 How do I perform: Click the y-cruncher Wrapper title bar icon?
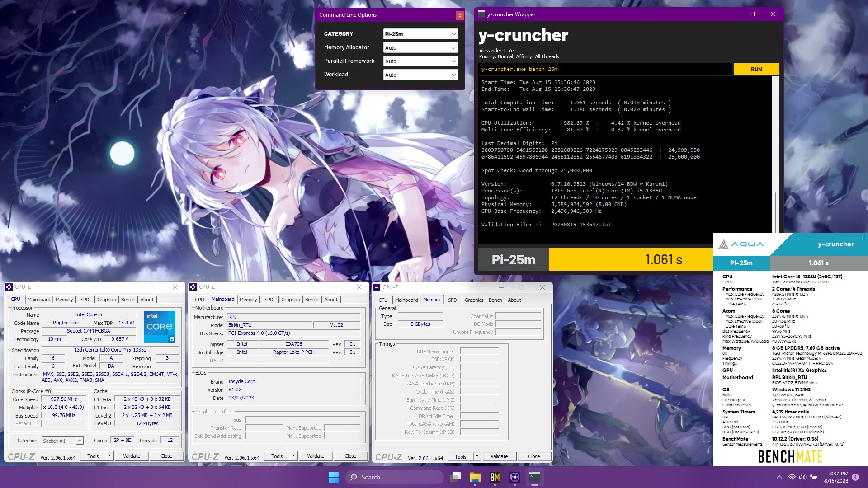481,14
